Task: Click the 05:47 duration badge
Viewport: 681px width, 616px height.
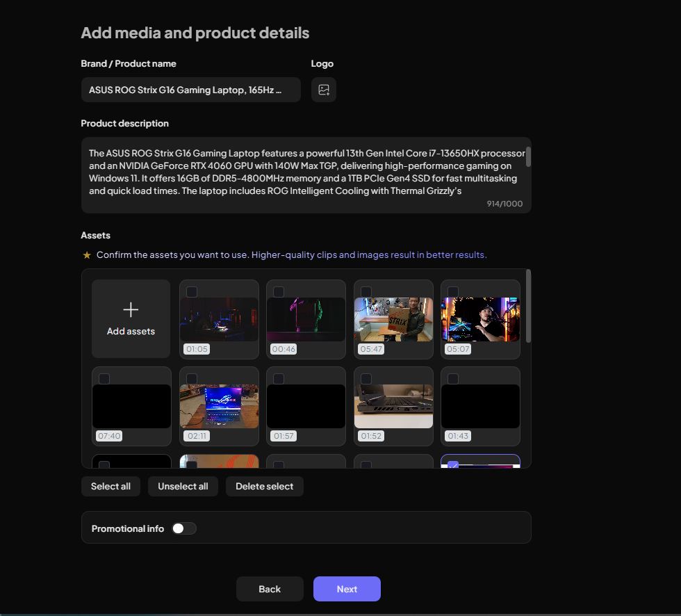Action: tap(371, 349)
